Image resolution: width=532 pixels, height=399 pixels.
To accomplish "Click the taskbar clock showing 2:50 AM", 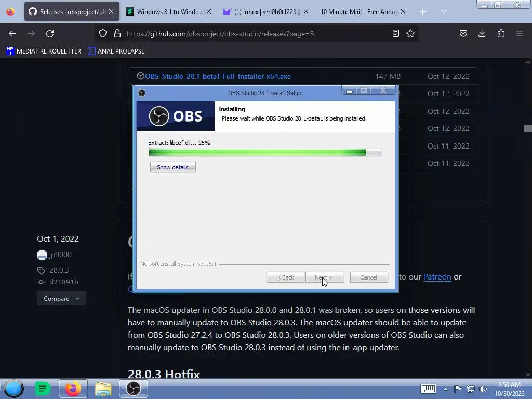I will (510, 389).
